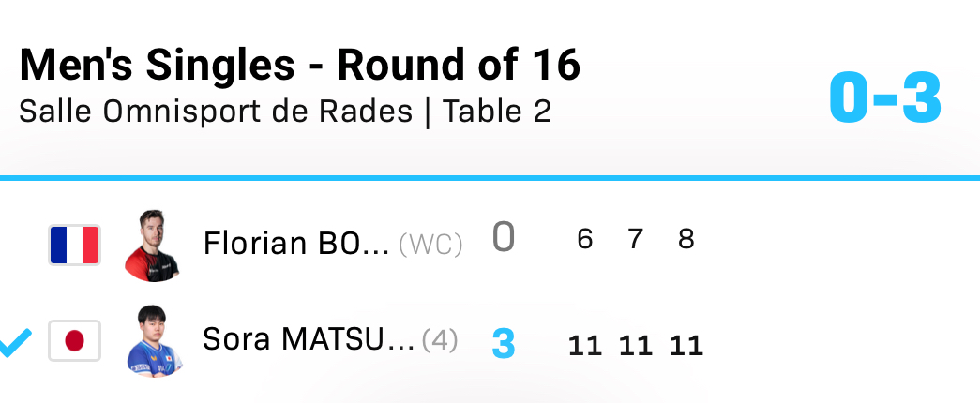This screenshot has width=980, height=403.
Task: Click Sora's third game score 11
Action: coord(686,346)
